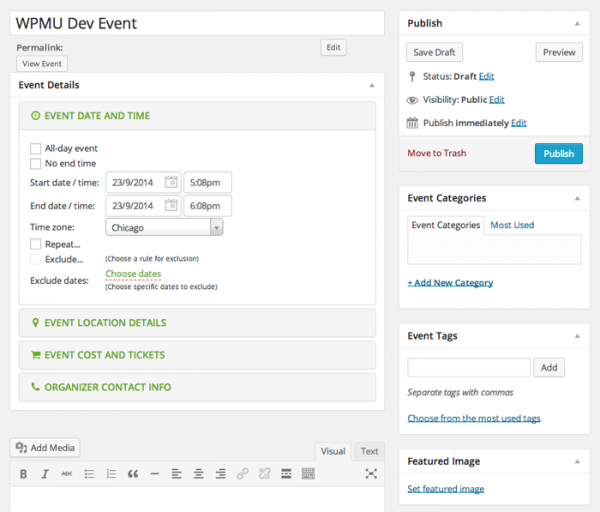Viewport: 600px width, 512px height.
Task: Toggle italic formatting in editor toolbar
Action: (45, 474)
